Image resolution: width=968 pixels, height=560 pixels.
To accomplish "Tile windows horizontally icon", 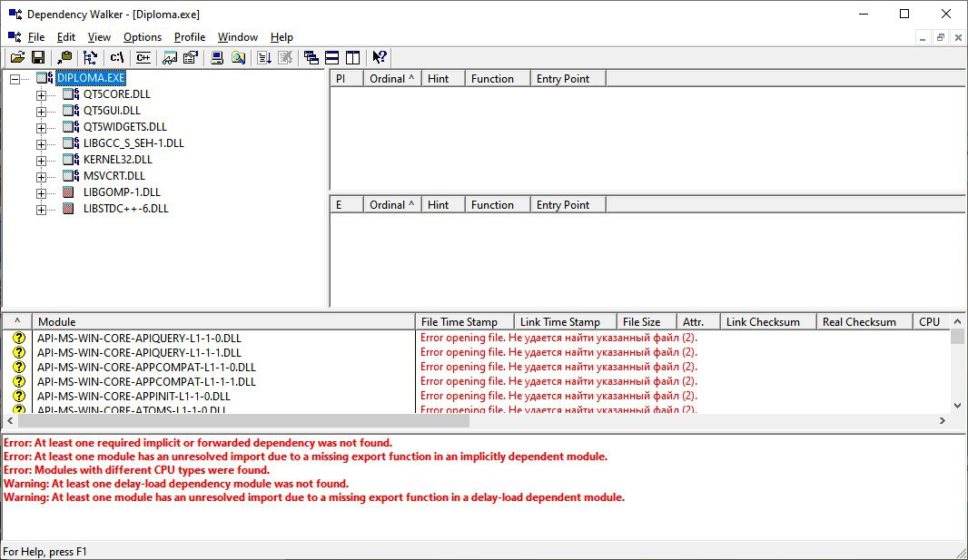I will (x=332, y=57).
